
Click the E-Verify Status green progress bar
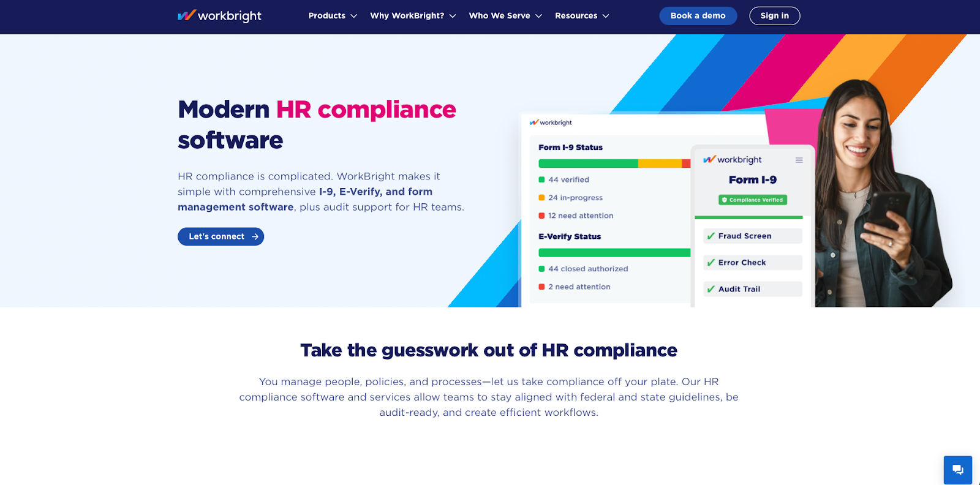pyautogui.click(x=614, y=252)
